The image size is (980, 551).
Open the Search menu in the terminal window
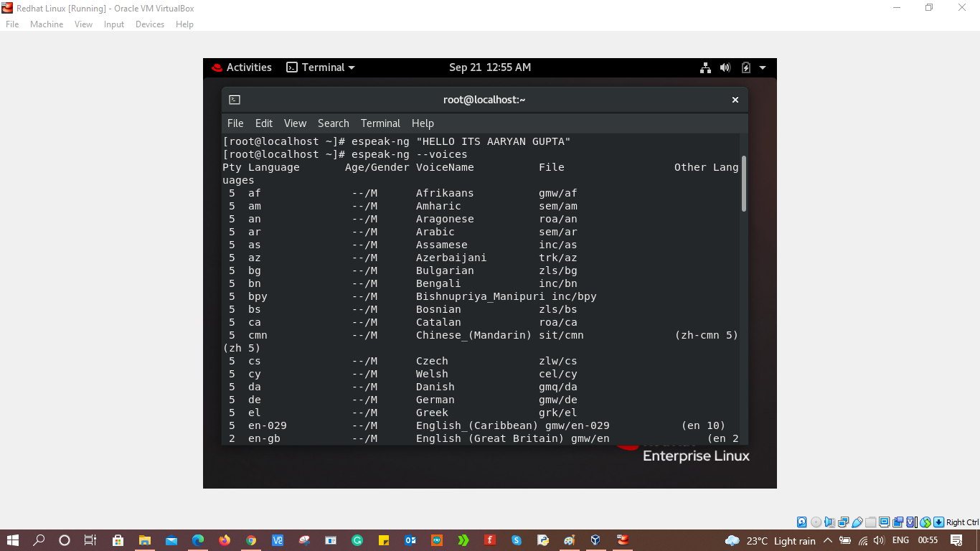point(333,123)
